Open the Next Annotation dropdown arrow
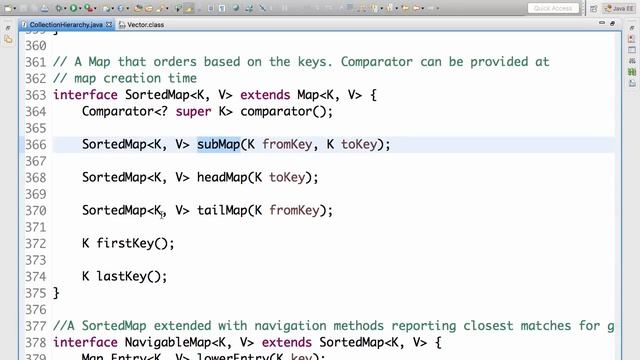The image size is (640, 360). pyautogui.click(x=382, y=8)
